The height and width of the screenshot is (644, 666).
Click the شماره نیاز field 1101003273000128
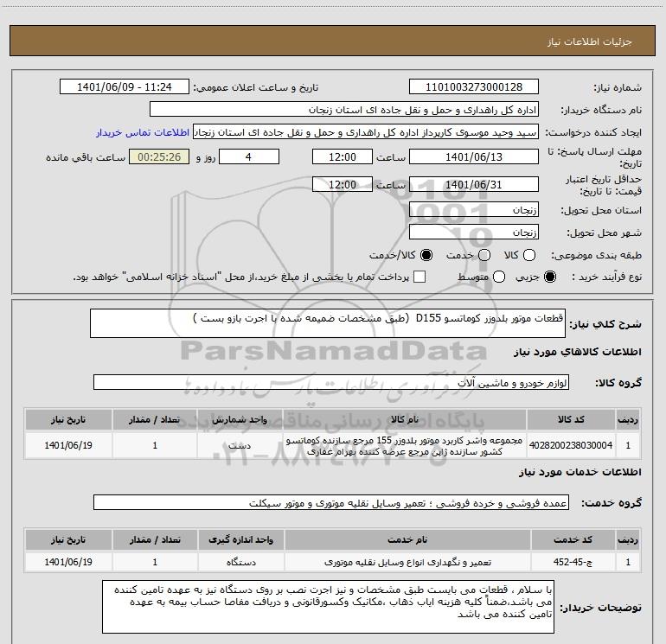[x=474, y=87]
